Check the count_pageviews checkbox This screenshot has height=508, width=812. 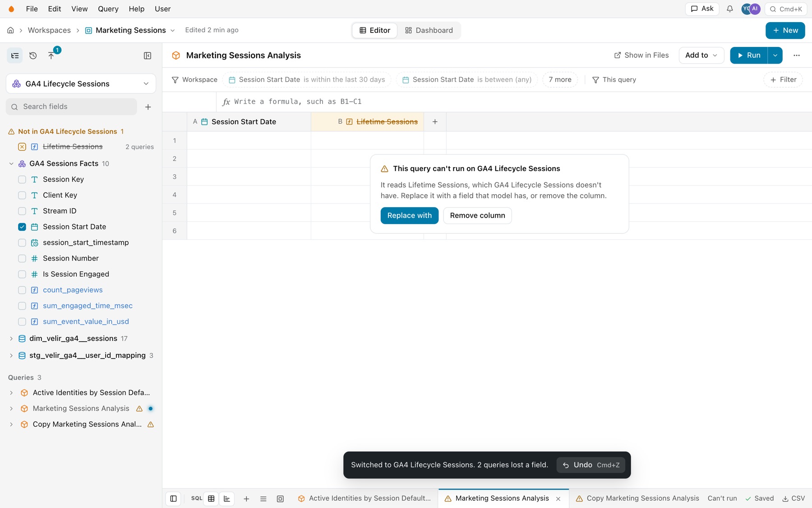[x=22, y=290]
